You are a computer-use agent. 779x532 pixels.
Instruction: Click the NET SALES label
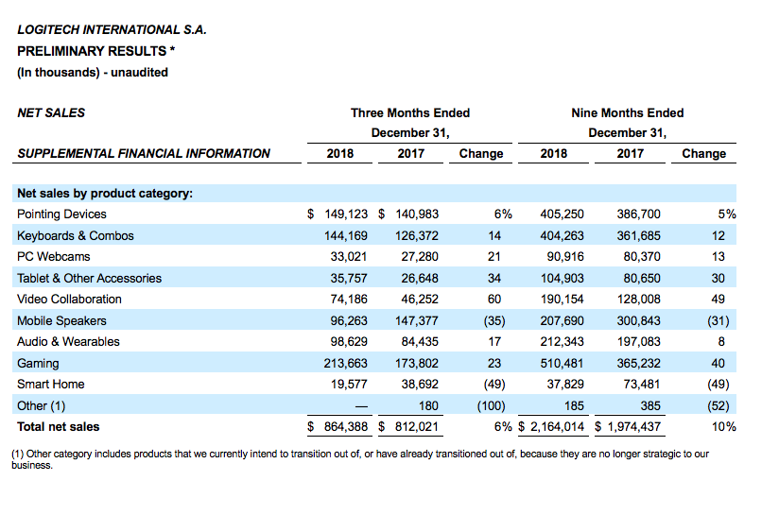[x=51, y=113]
